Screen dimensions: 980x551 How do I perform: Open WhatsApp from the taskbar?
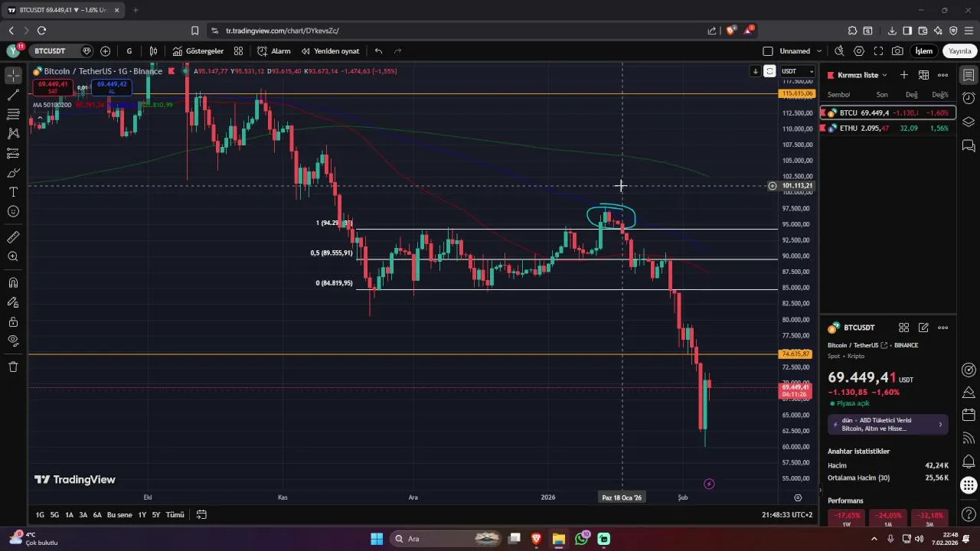[x=581, y=539]
